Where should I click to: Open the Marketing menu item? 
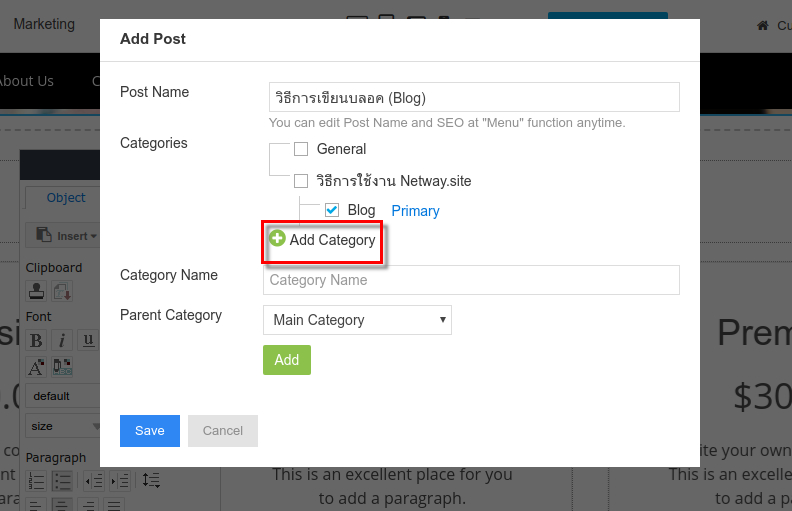coord(44,24)
